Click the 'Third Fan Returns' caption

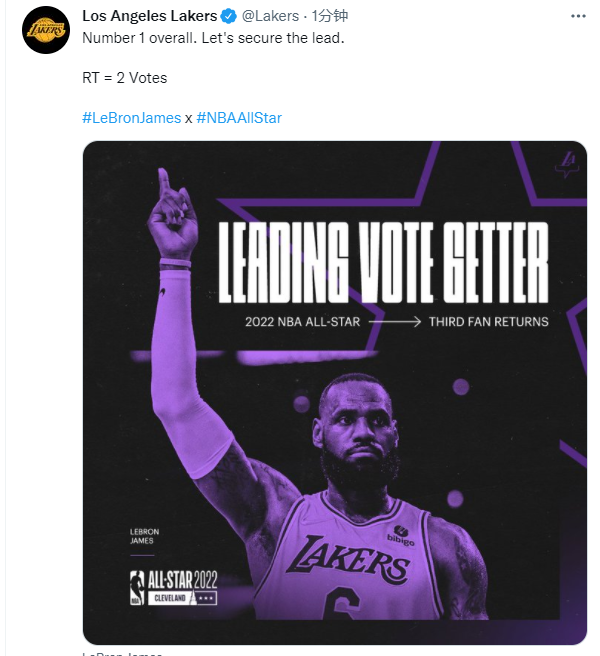488,322
